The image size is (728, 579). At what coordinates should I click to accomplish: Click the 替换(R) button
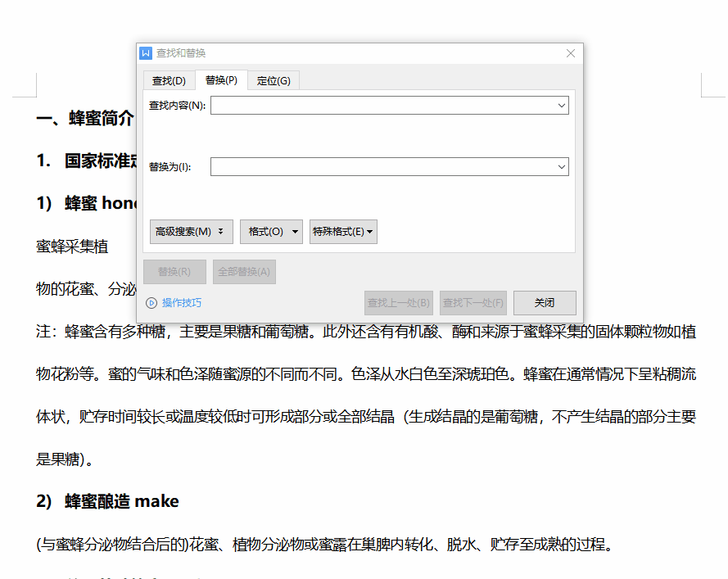[x=174, y=272]
